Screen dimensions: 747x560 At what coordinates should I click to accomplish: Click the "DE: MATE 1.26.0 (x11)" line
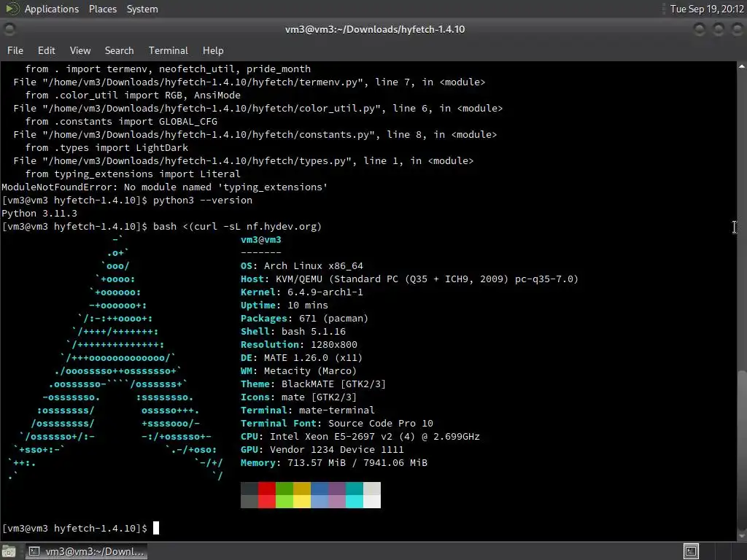tap(301, 357)
